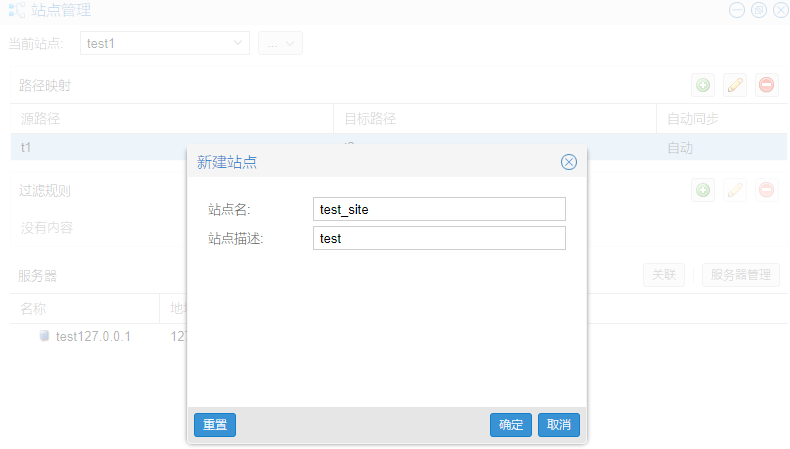Open the 当前站点 dropdown showing test1

coord(164,43)
